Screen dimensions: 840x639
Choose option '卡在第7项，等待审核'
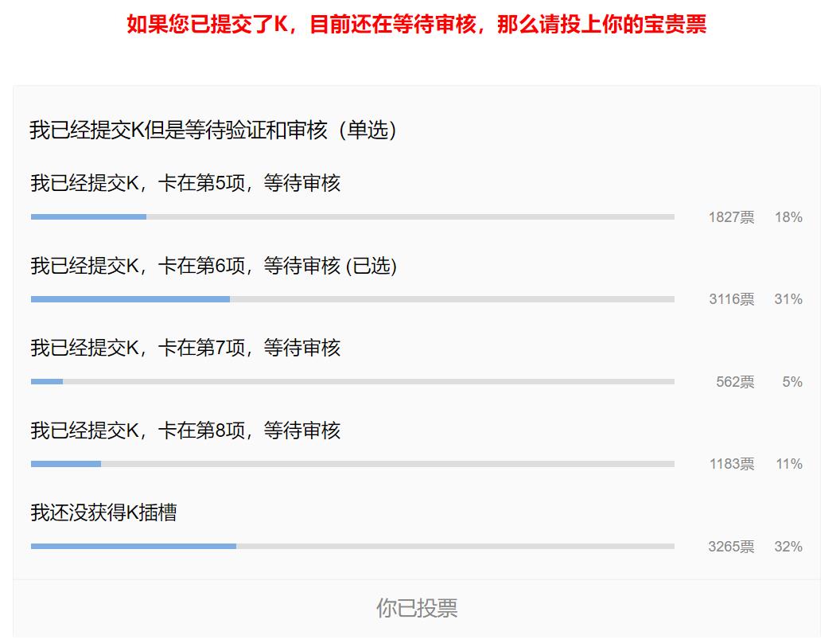coord(185,348)
